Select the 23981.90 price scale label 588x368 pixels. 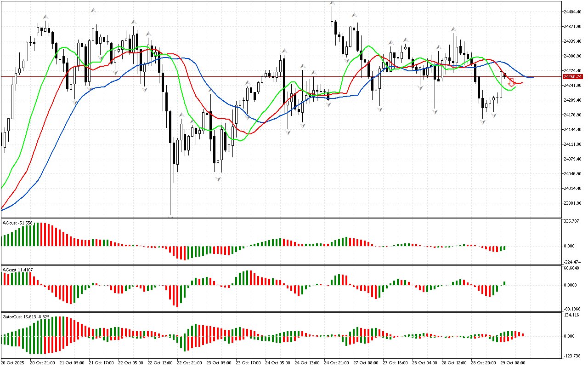coord(572,203)
